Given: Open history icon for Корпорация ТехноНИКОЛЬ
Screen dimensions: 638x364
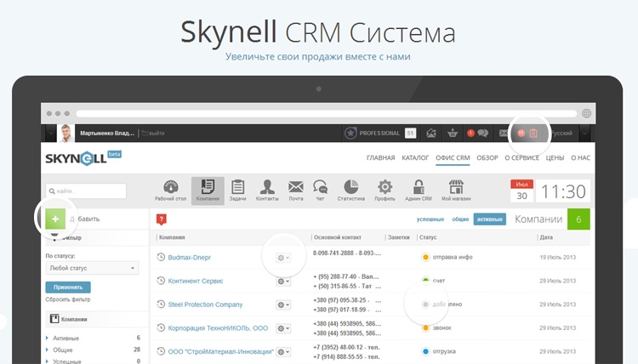Looking at the screenshot, I should coord(161,327).
